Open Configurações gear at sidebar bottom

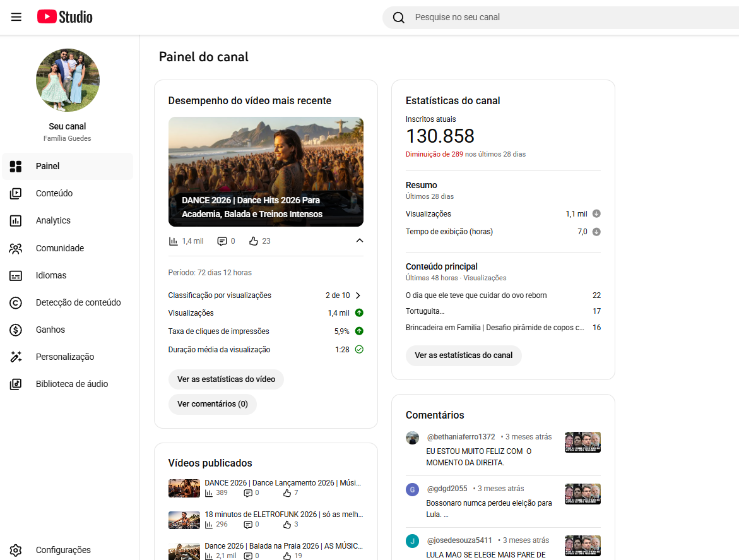click(x=16, y=550)
